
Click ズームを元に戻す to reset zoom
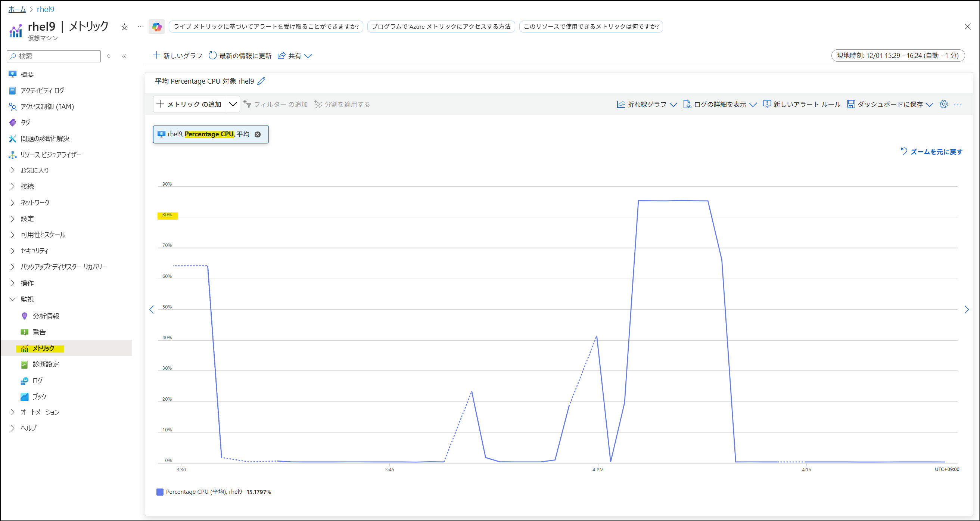pos(931,152)
